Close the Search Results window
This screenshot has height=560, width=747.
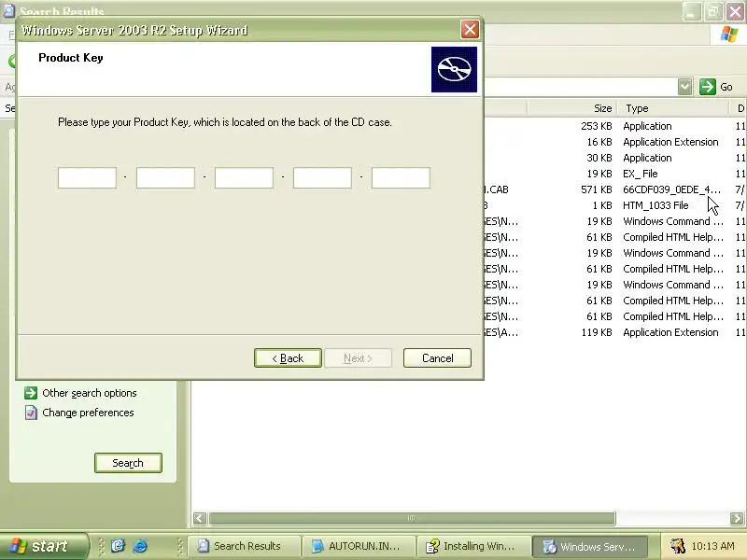point(736,11)
